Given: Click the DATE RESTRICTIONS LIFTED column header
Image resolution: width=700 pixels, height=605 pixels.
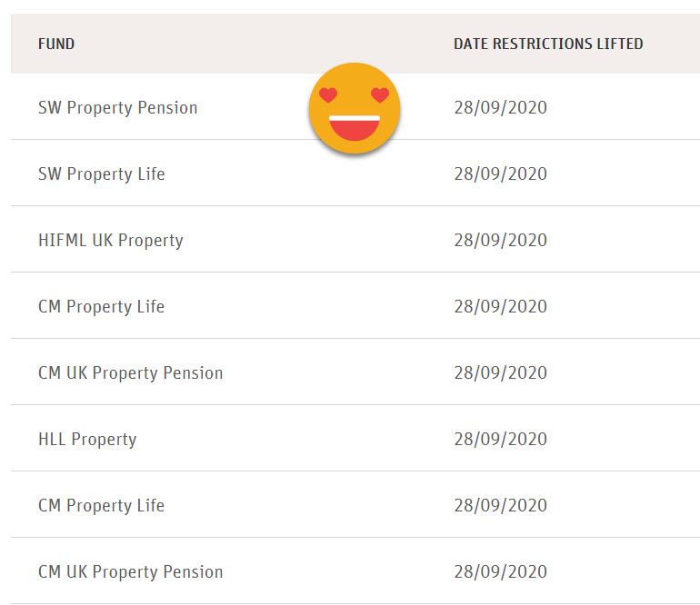Looking at the screenshot, I should (548, 44).
